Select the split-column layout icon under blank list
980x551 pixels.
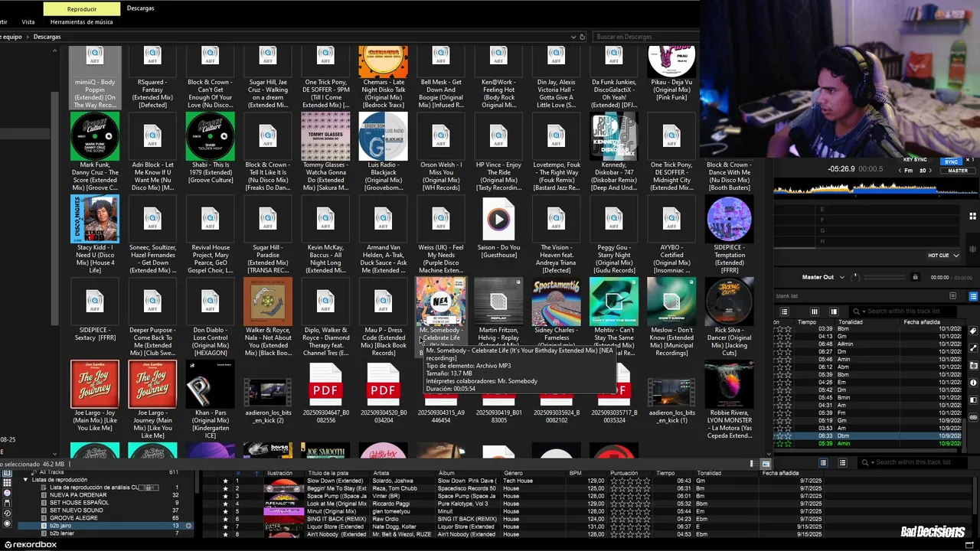pos(834,311)
